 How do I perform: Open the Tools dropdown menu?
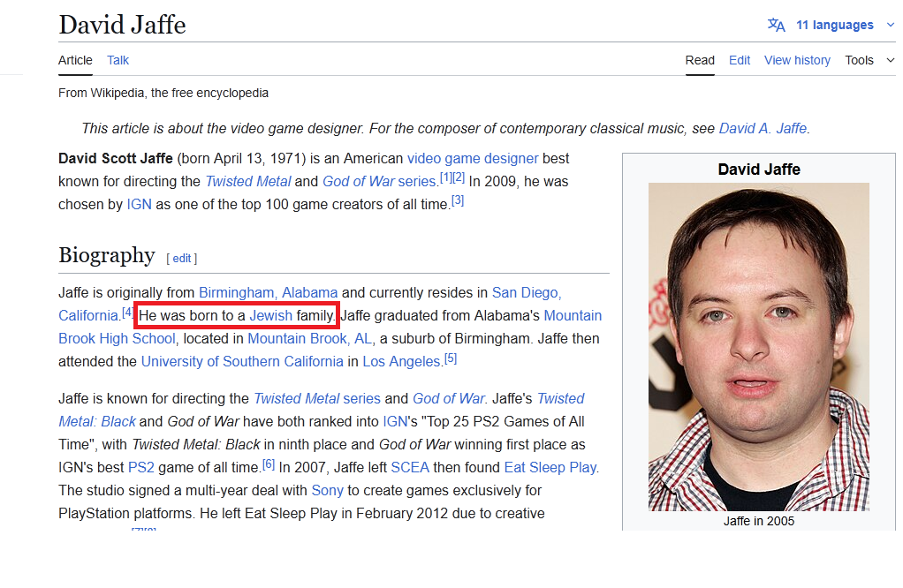[x=869, y=60]
